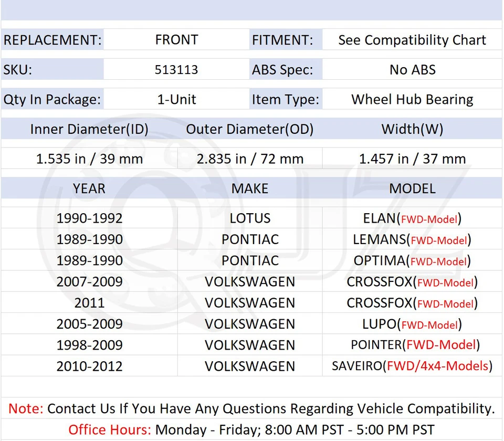Click VOLKSWAGEN in the 2011 row

pos(250,303)
